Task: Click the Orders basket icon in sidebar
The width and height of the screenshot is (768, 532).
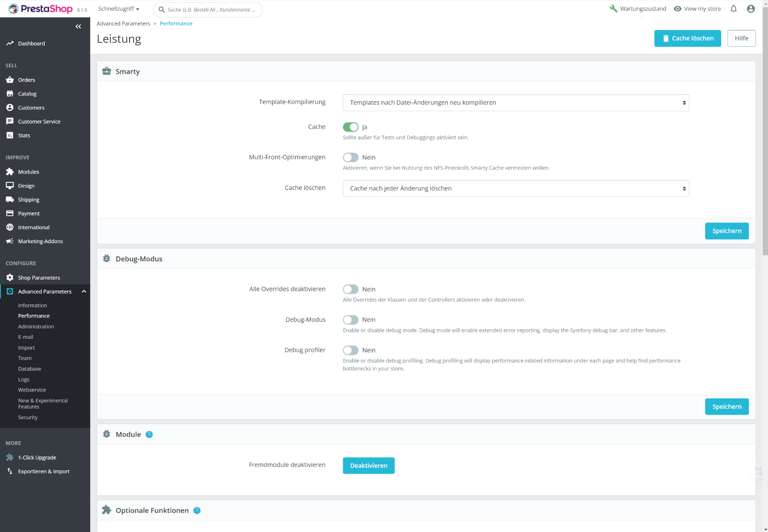Action: [x=10, y=80]
